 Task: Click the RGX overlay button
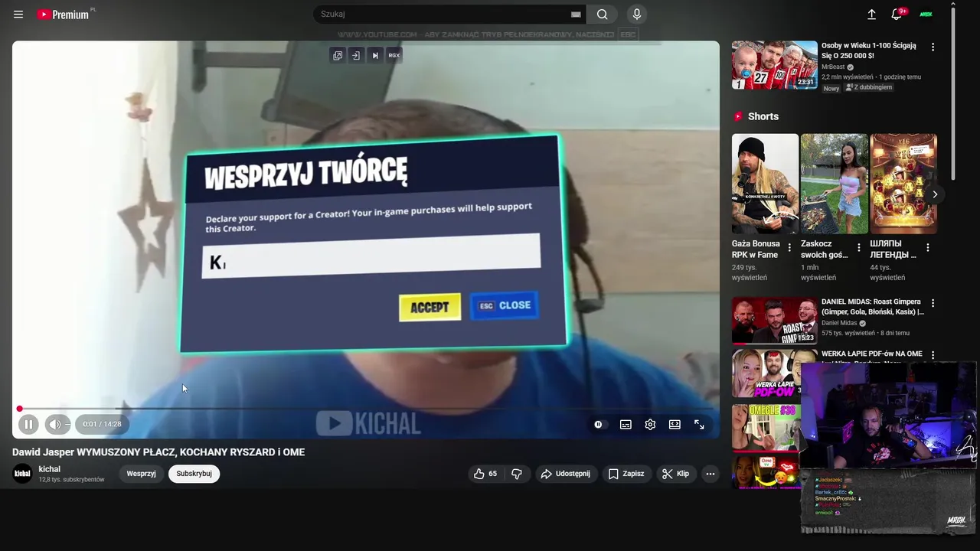point(394,55)
